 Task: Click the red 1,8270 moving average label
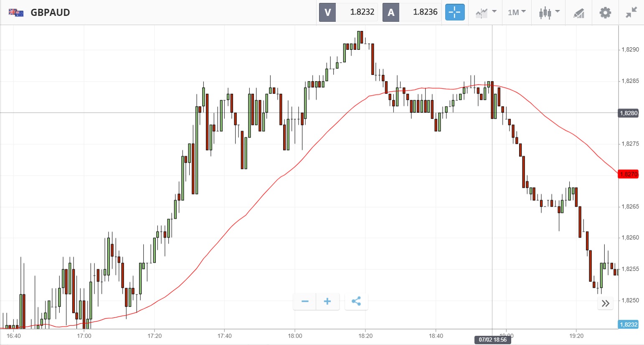[x=628, y=174]
